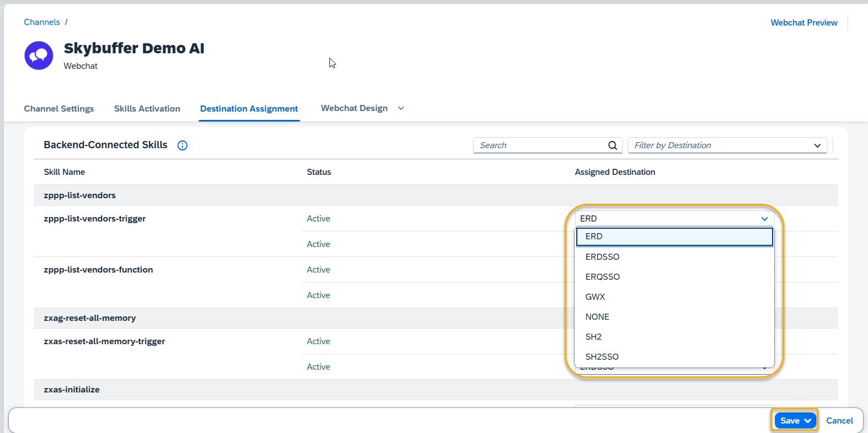
Task: Click the search magnifier icon
Action: pyautogui.click(x=612, y=145)
